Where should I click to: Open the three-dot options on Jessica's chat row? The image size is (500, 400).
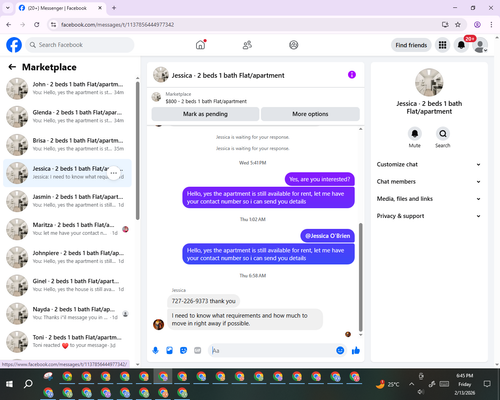[114, 173]
